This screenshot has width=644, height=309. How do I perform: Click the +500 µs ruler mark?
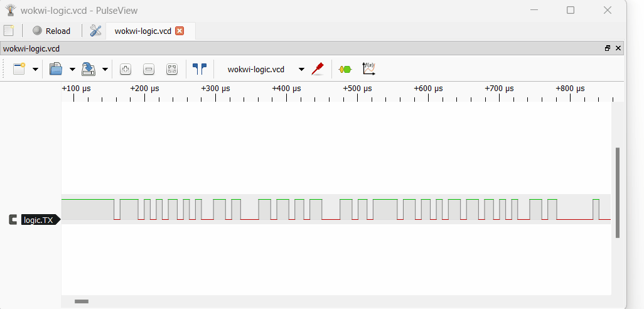tap(357, 89)
